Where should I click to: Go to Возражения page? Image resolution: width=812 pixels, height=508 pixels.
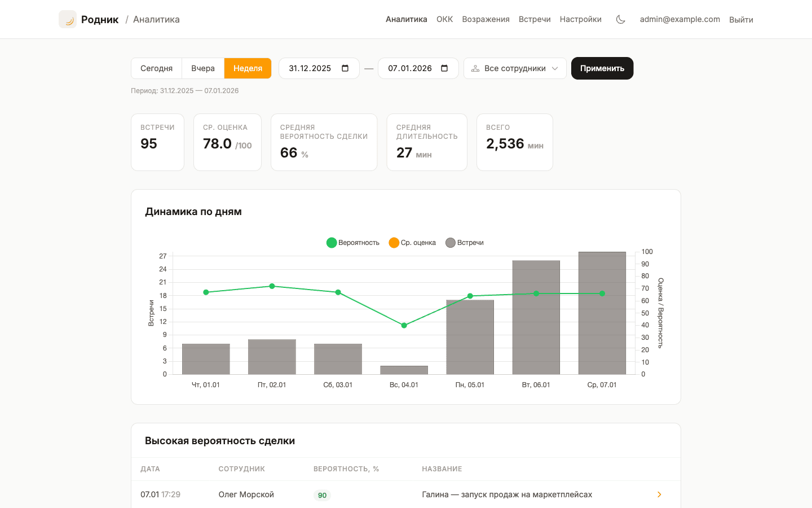[x=486, y=19]
